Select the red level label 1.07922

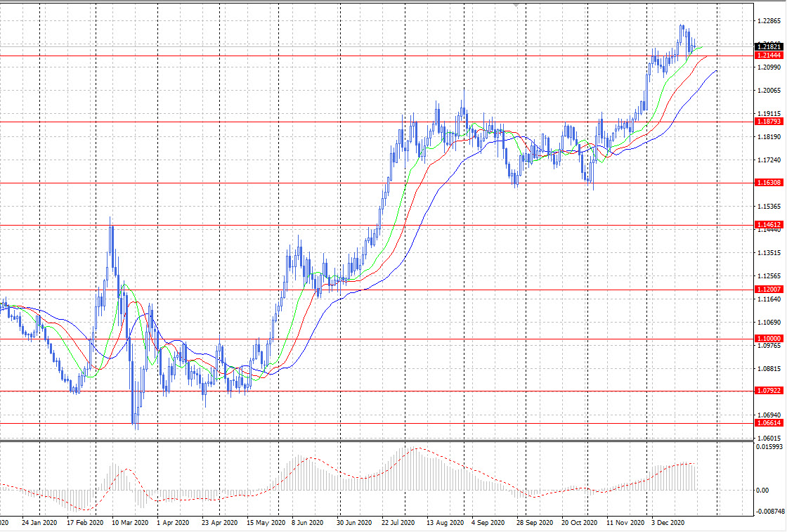click(769, 391)
